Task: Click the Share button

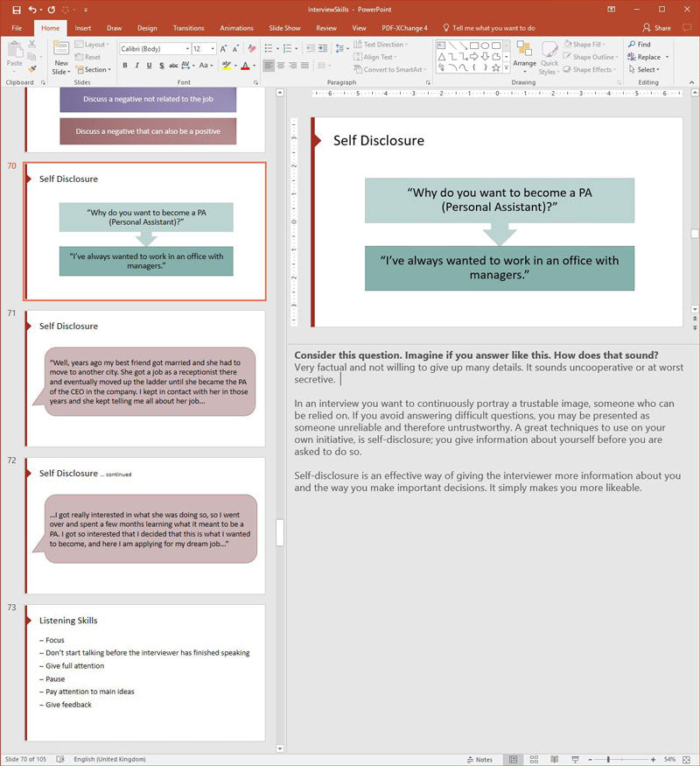Action: (656, 28)
